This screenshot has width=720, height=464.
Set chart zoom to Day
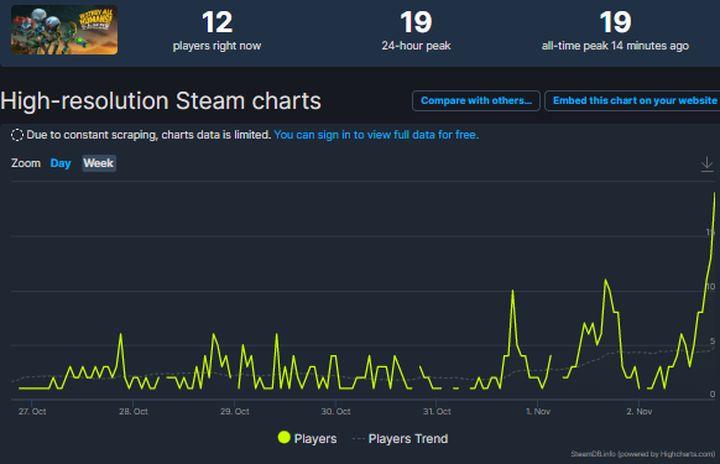click(61, 163)
